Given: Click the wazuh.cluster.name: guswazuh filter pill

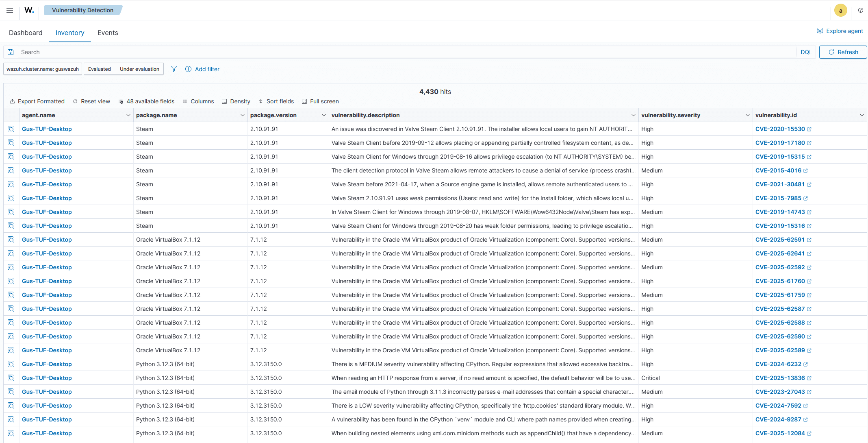Looking at the screenshot, I should coord(43,69).
